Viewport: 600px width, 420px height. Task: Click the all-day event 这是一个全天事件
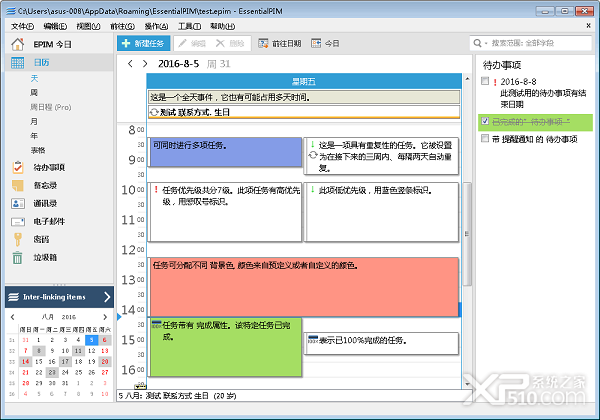(304, 97)
